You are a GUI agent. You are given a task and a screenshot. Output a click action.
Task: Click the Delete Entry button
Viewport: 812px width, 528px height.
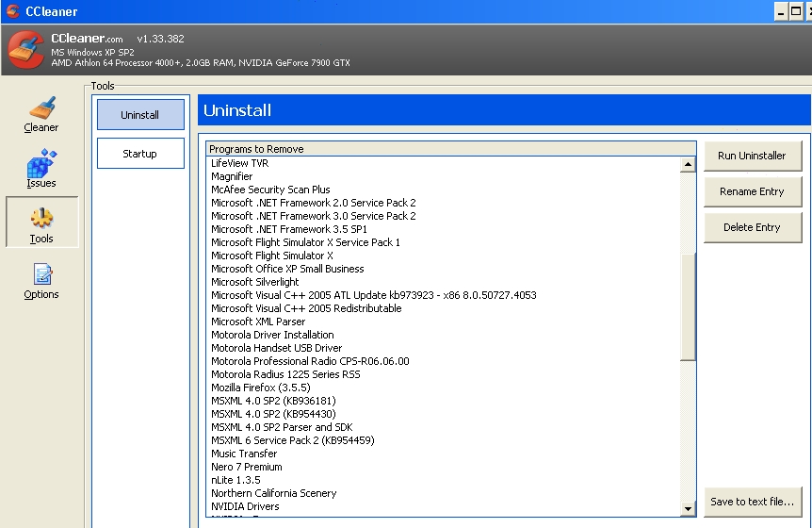coord(752,227)
